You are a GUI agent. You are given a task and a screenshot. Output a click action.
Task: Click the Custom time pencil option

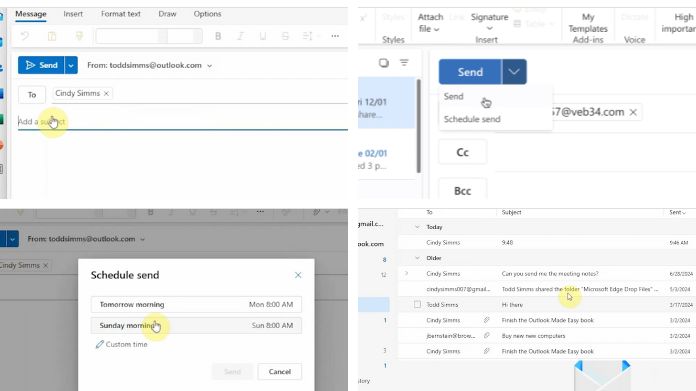tap(122, 344)
